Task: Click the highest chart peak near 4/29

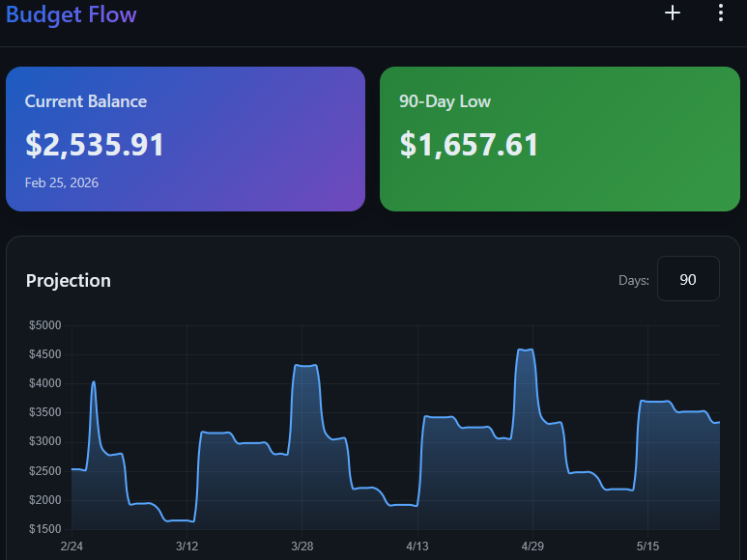Action: 526,350
